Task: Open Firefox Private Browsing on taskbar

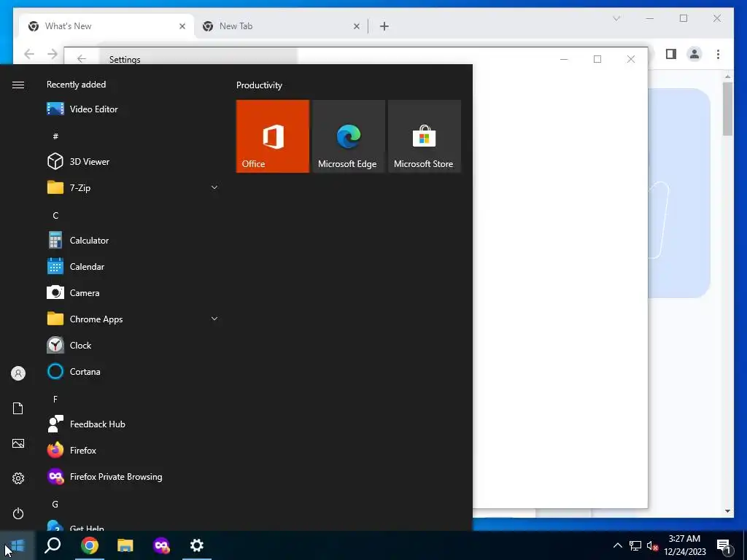Action: [161, 545]
